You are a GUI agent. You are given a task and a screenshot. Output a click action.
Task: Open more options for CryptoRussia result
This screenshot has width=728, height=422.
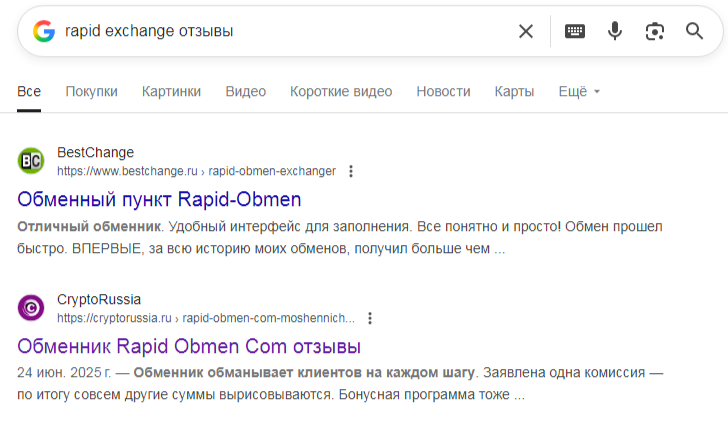point(370,318)
